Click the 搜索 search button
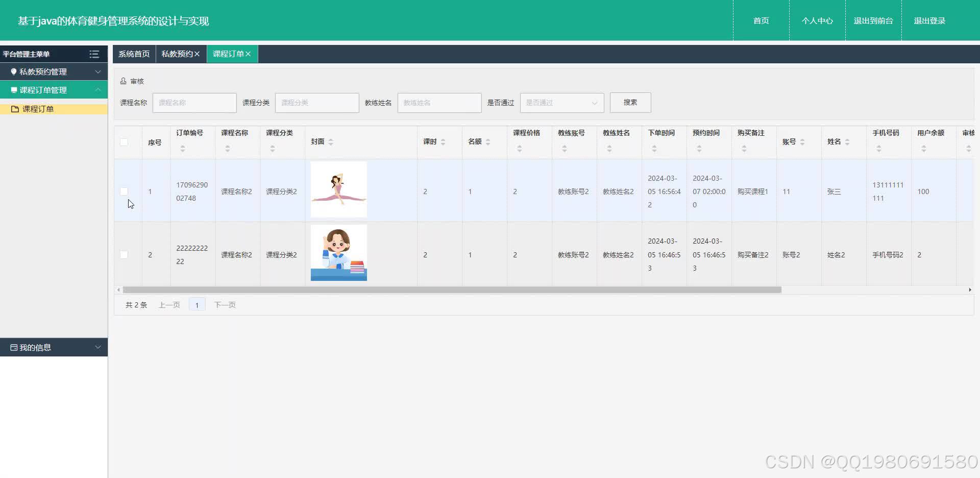This screenshot has height=478, width=980. [630, 103]
